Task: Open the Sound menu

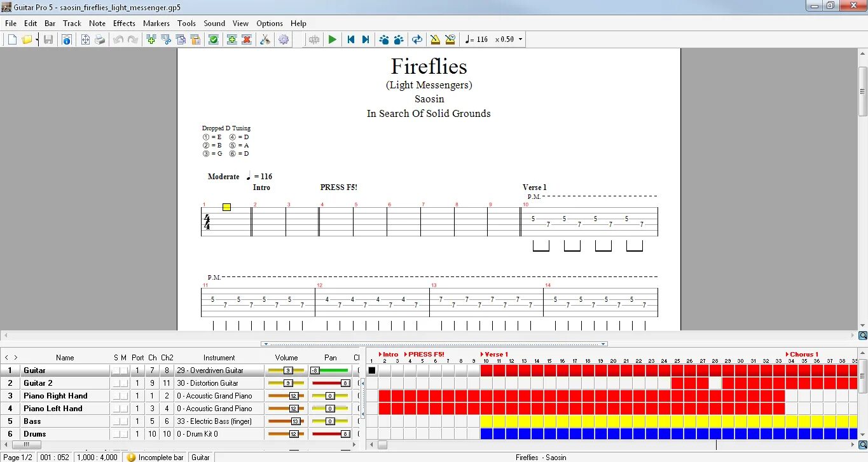Action: (x=214, y=24)
